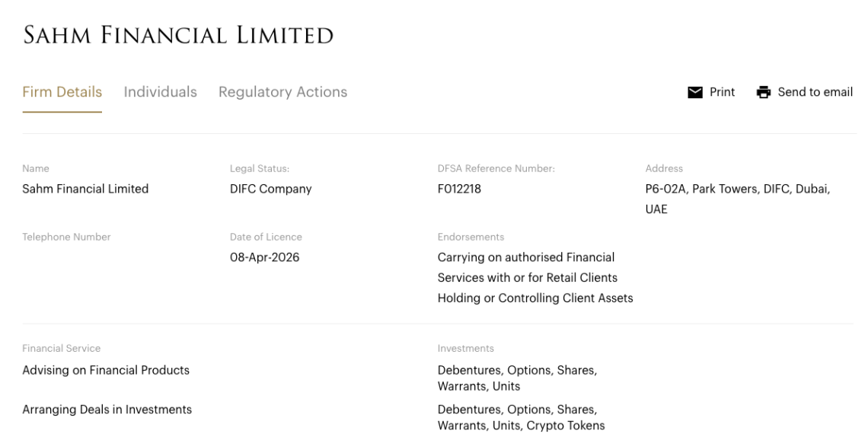Image resolution: width=868 pixels, height=434 pixels.
Task: Click Holding or Controlling Client Assets endorsement
Action: (535, 298)
